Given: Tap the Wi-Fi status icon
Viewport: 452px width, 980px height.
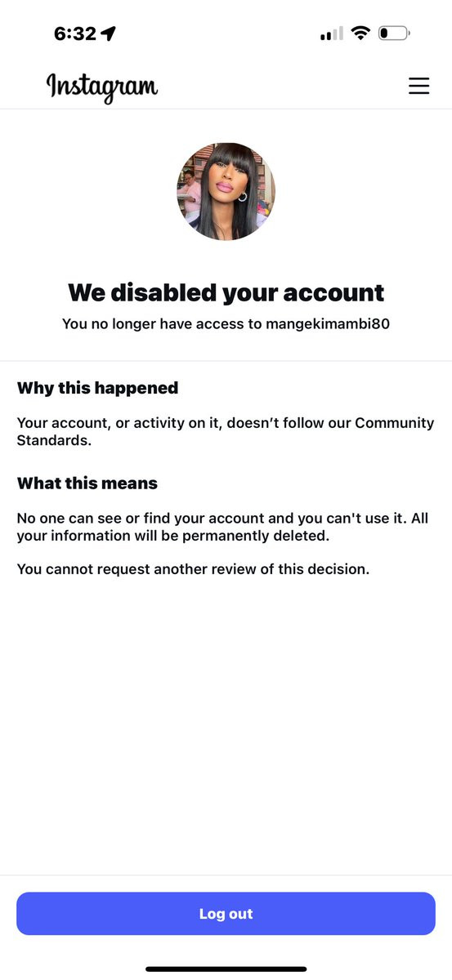Looking at the screenshot, I should coord(360,33).
